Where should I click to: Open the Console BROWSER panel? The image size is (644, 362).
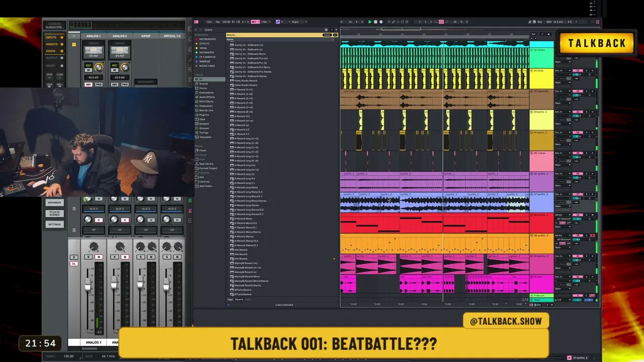(54, 203)
